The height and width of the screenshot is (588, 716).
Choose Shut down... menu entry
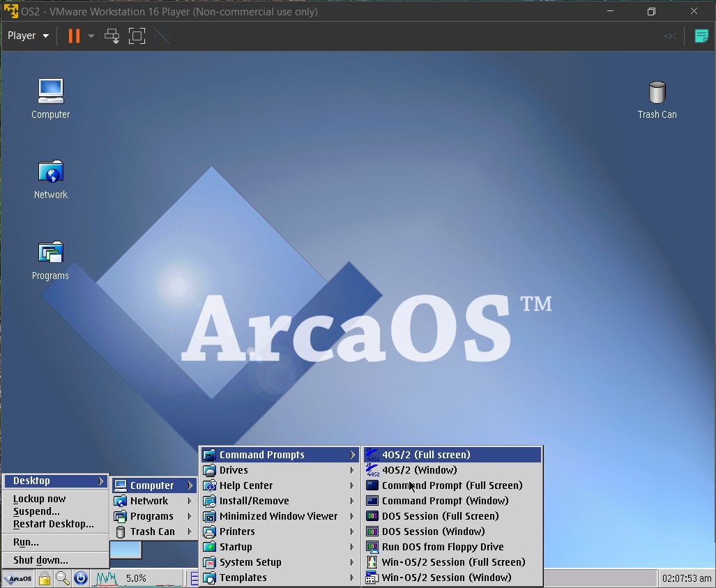(40, 560)
